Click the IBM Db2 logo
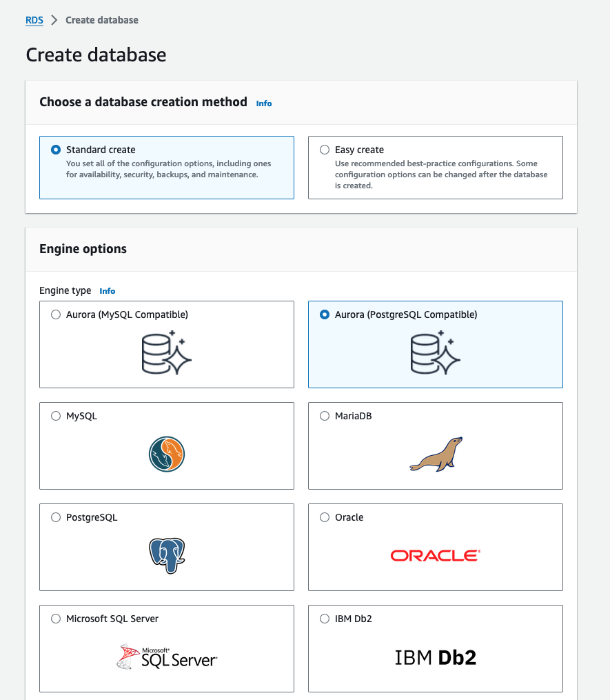This screenshot has width=610, height=700. [x=435, y=657]
